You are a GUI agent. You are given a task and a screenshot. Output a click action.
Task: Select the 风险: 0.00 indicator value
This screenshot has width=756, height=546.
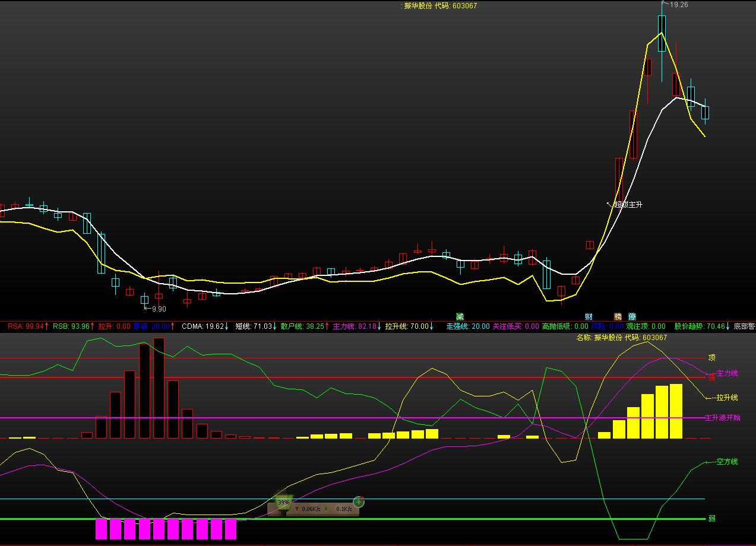[608, 326]
